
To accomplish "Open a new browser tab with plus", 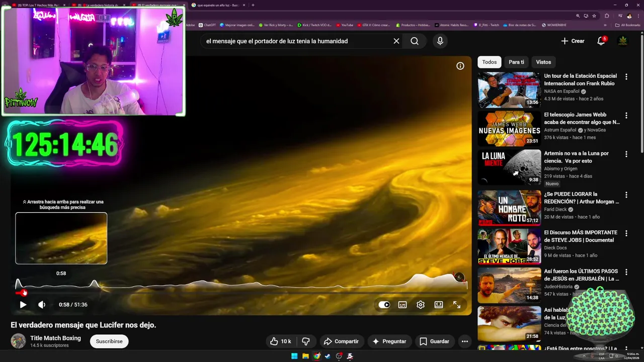I will coord(253,5).
